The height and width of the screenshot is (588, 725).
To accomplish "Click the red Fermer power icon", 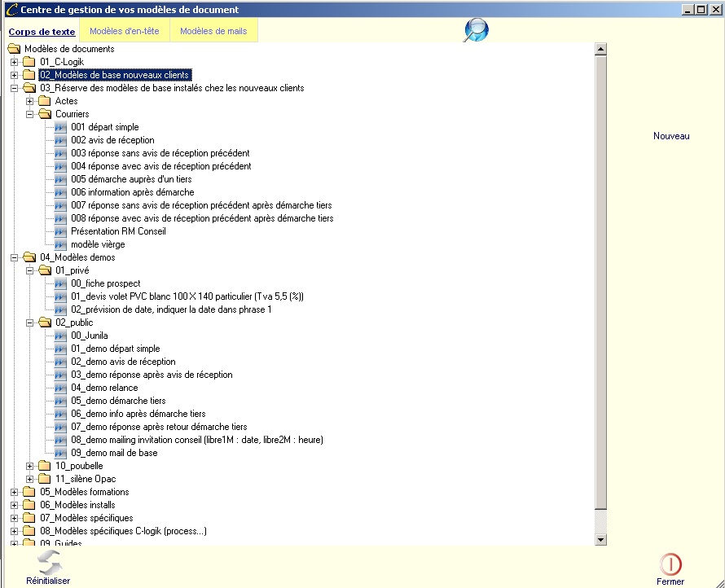I will [x=670, y=564].
